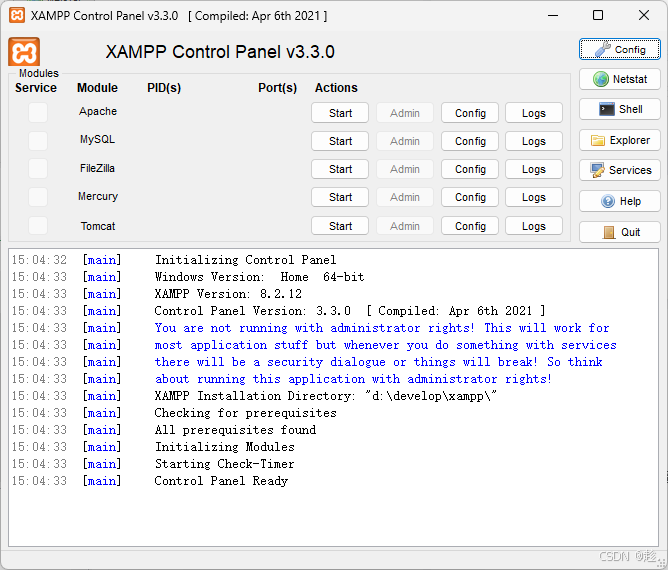Click the large XAMPP logo

pyautogui.click(x=24, y=52)
